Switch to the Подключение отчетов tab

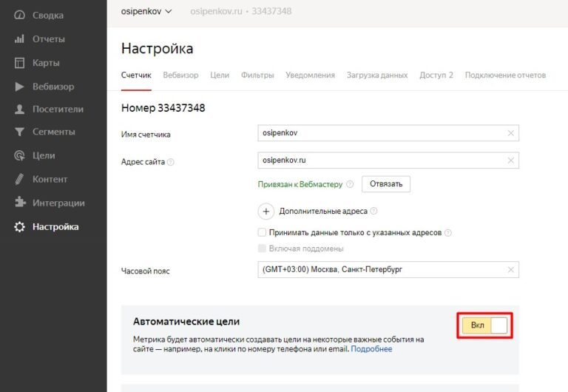point(505,75)
